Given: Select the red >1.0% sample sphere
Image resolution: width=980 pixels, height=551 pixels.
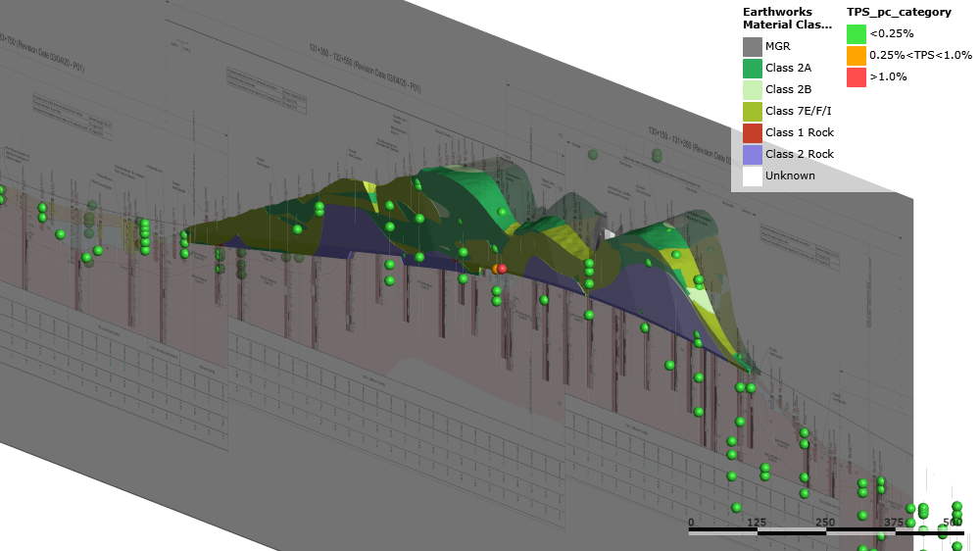Looking at the screenshot, I should [x=503, y=269].
